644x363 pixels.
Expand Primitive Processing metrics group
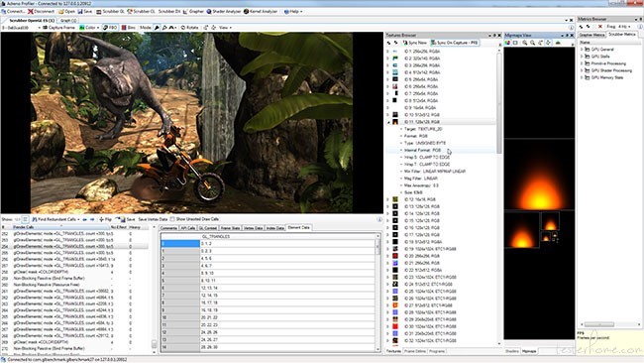[582, 63]
